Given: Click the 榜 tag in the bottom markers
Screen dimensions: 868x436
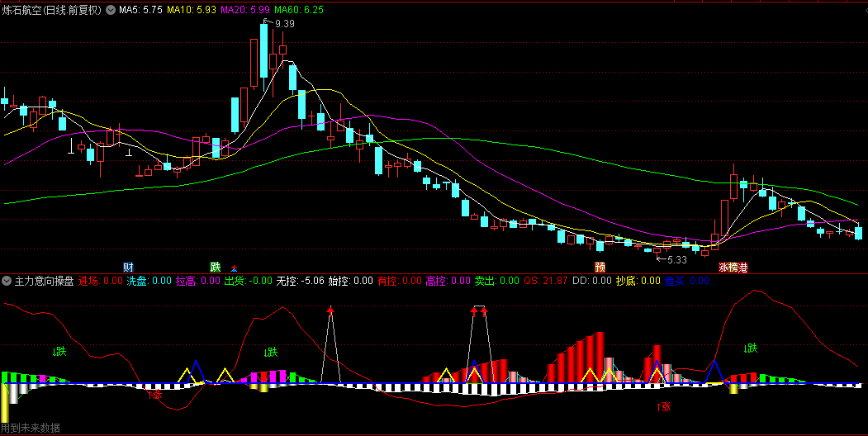Looking at the screenshot, I should coord(733,268).
